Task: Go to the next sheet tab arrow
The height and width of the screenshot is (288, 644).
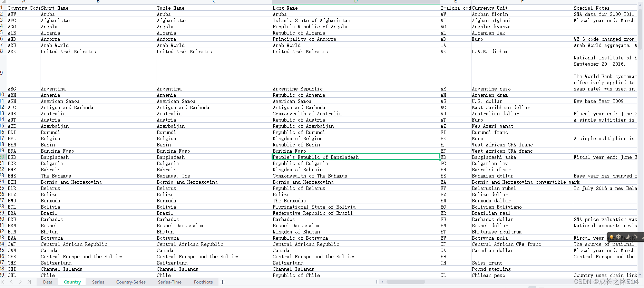Action: click(x=20, y=282)
